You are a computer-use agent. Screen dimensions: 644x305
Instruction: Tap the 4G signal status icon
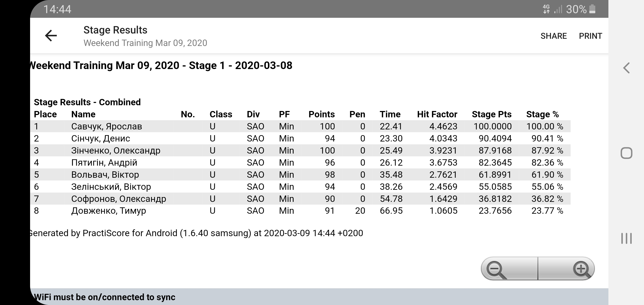(546, 9)
